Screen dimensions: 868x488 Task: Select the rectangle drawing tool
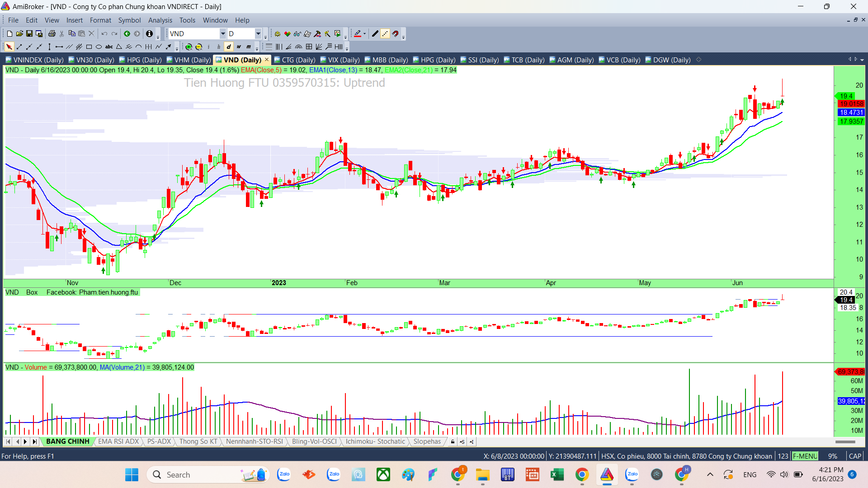pos(89,47)
